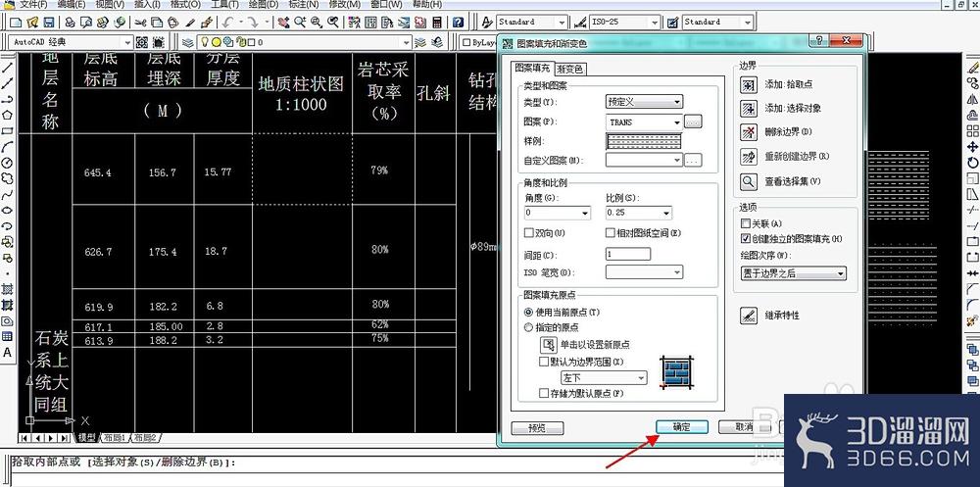Click the QuickCalc calculator icon
980x487 pixels.
pos(437,23)
